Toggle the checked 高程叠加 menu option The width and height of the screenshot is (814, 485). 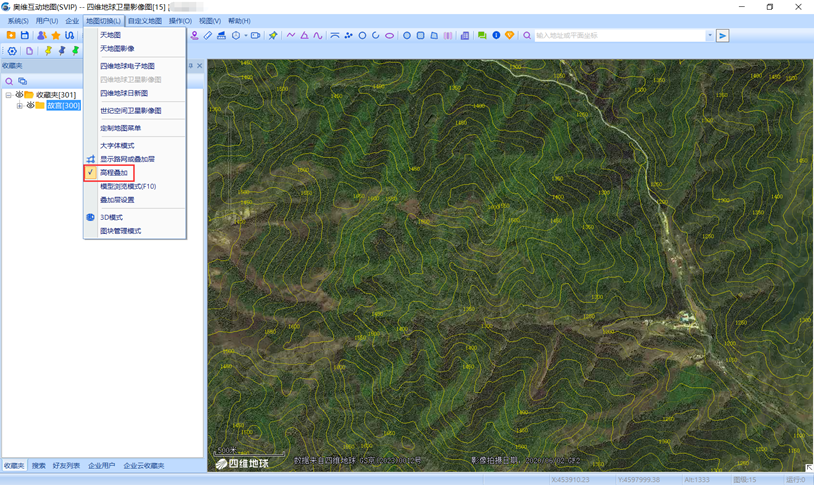(x=114, y=173)
